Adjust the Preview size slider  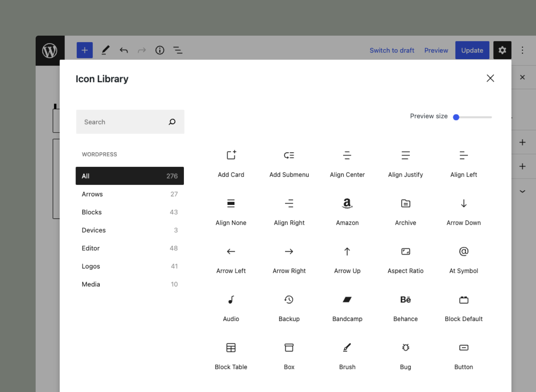coord(472,117)
